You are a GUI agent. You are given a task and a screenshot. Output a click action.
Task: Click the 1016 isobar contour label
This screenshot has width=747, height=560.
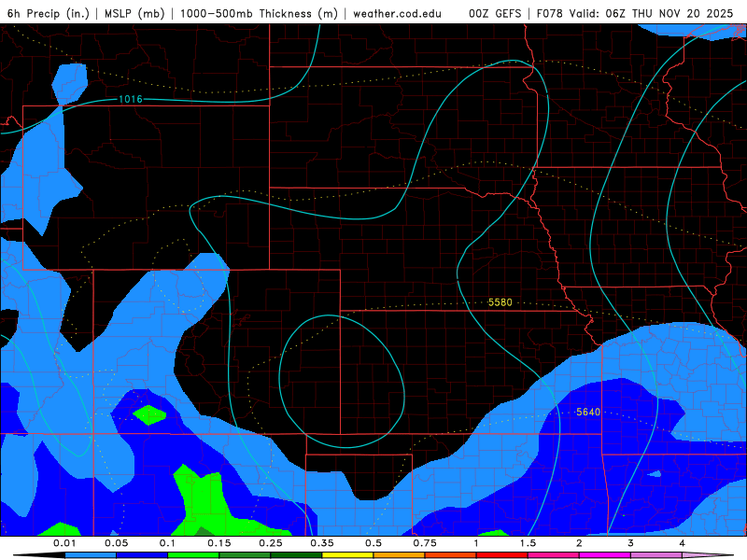click(131, 99)
